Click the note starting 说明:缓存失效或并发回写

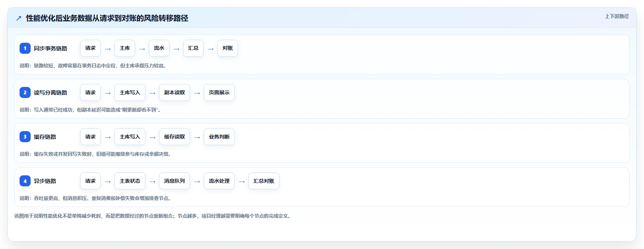96,154
